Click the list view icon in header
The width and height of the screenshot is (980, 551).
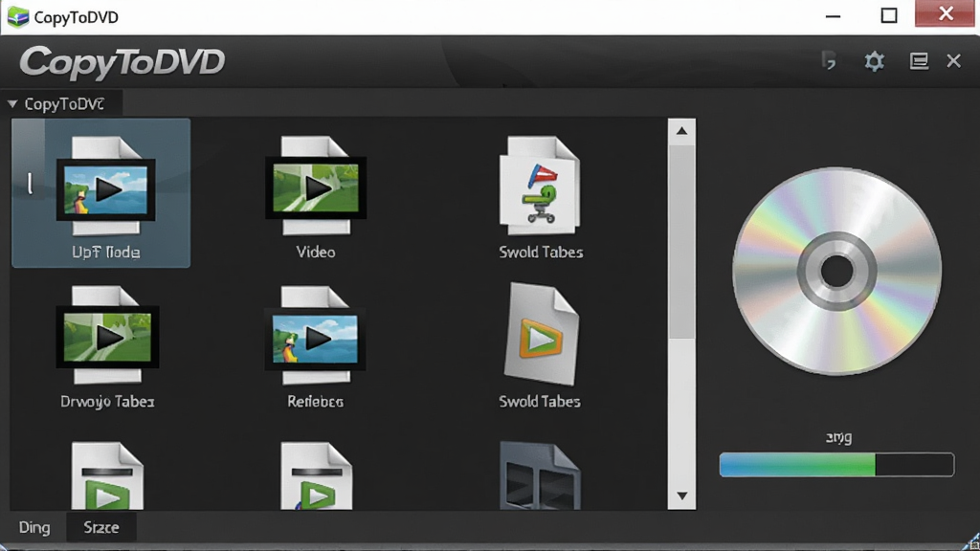click(919, 60)
